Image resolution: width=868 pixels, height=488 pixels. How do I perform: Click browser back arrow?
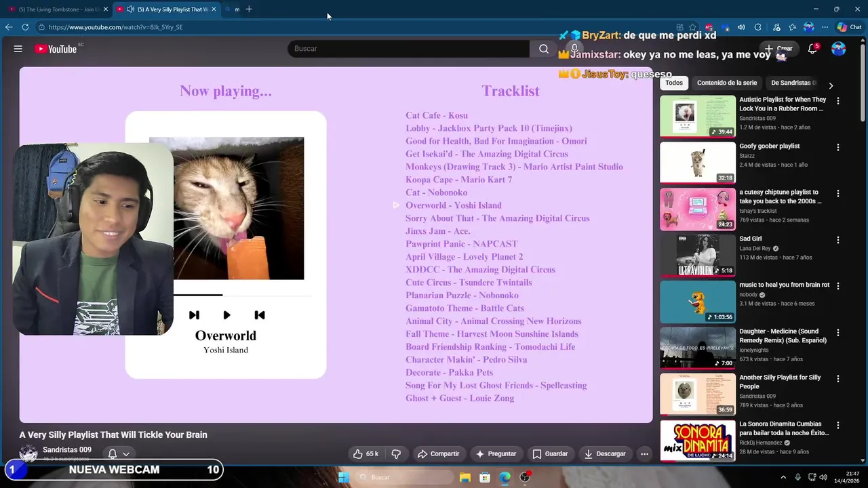point(8,27)
